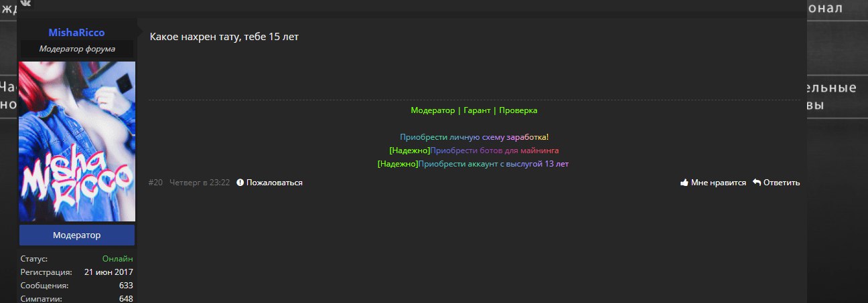Click the thumbs-up icon beside Мне нравится
The height and width of the screenshot is (303, 868).
pos(684,183)
